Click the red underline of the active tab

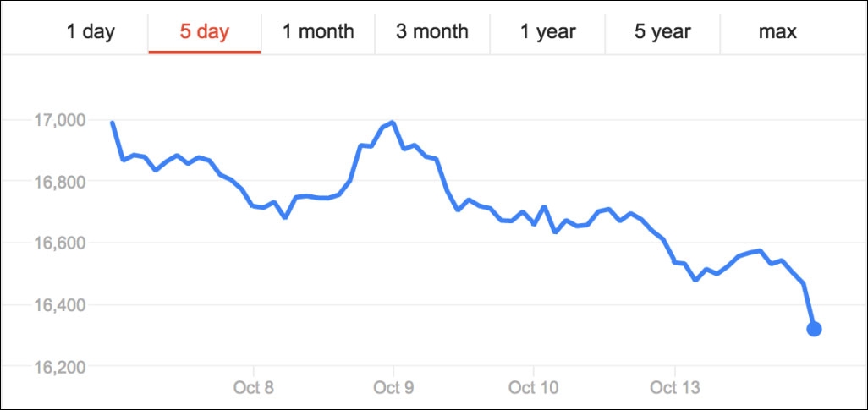coord(204,52)
